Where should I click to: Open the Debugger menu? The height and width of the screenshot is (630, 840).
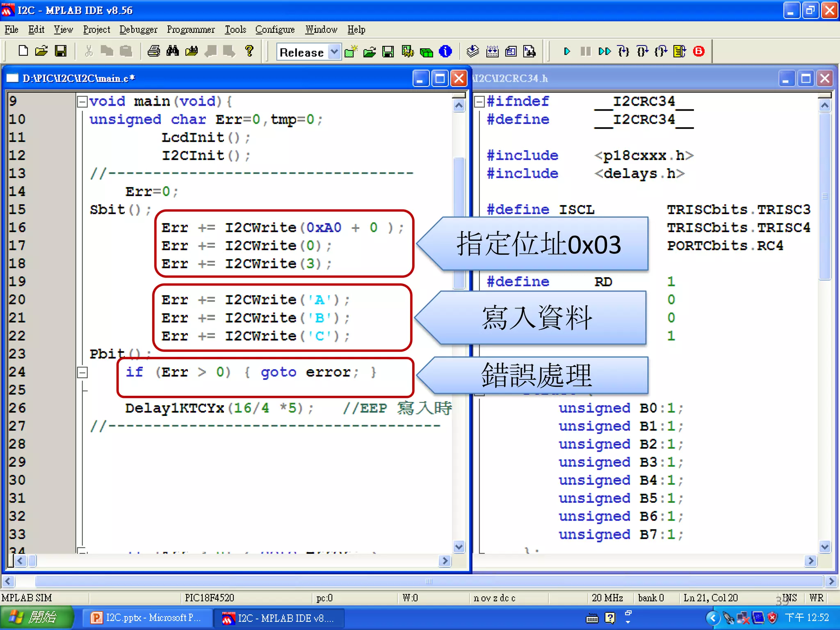[x=138, y=30]
